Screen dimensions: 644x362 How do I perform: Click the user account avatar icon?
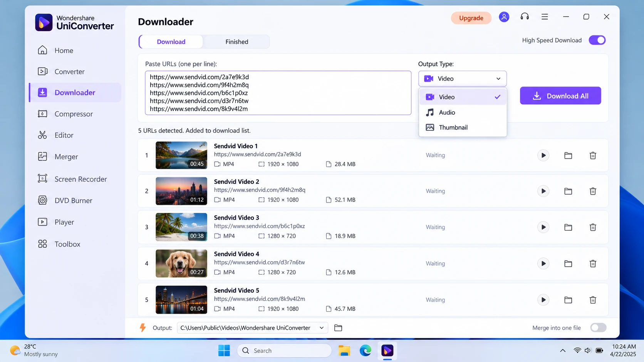click(x=504, y=17)
